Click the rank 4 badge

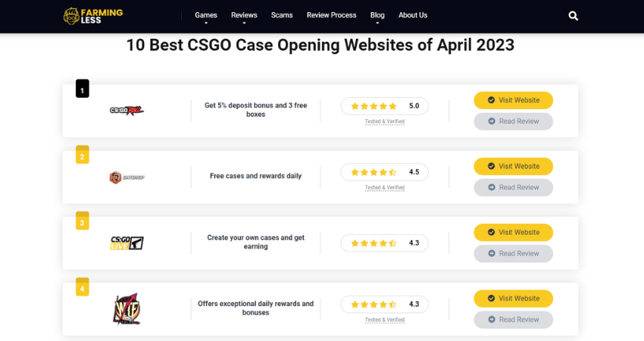click(82, 287)
